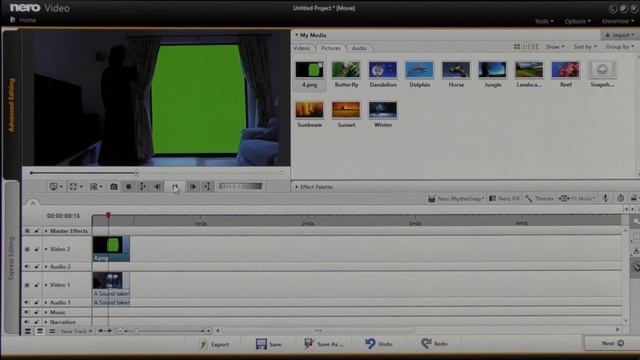Toggle visibility of Video 2 track
The width and height of the screenshot is (640, 360).
click(x=27, y=249)
